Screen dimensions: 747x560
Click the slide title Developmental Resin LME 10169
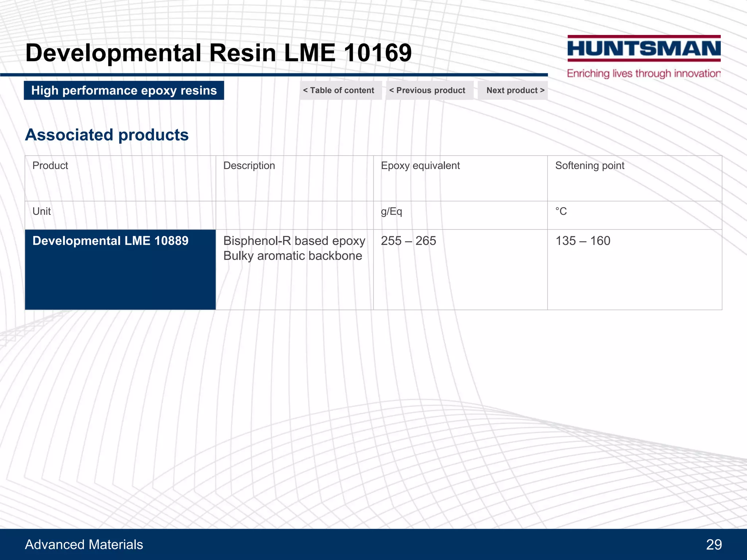point(218,53)
